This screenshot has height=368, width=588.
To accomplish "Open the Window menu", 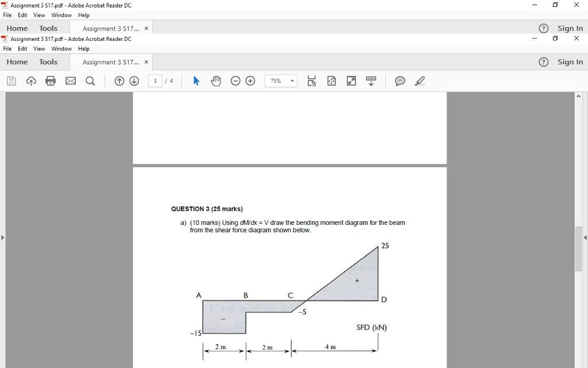I will [61, 48].
